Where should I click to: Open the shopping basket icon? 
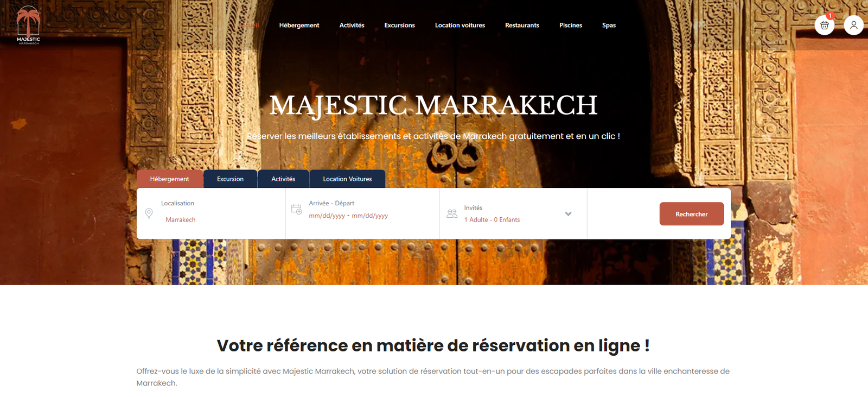click(824, 25)
